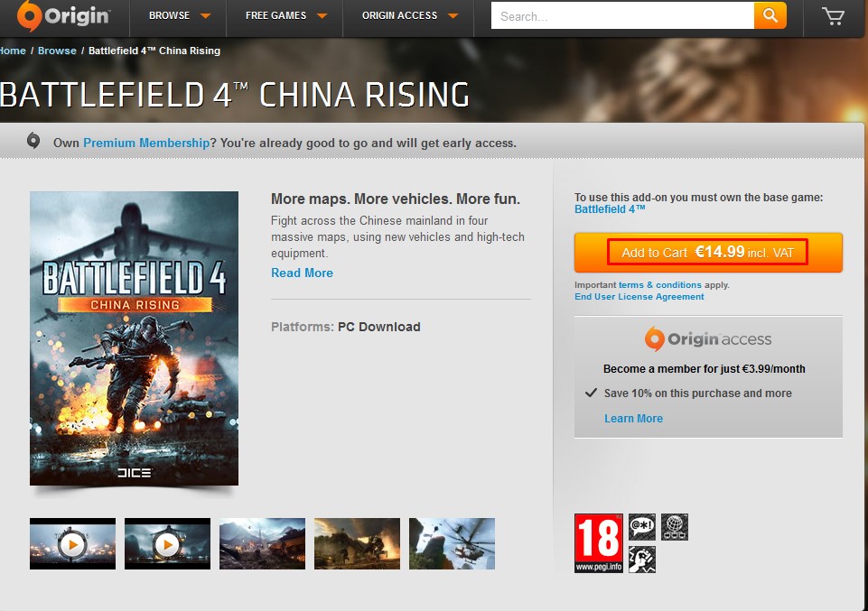Click the Origin logo in header
This screenshot has height=611, width=868.
63,16
